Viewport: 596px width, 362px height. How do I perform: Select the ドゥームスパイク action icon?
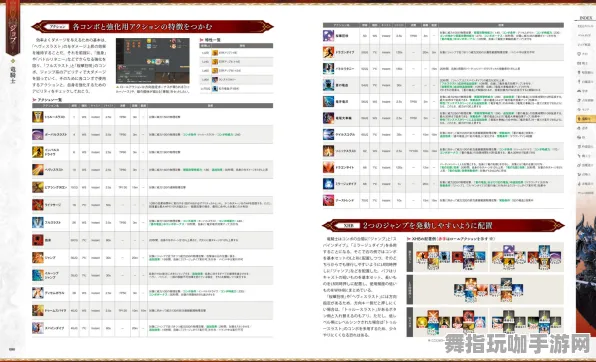click(x=38, y=310)
